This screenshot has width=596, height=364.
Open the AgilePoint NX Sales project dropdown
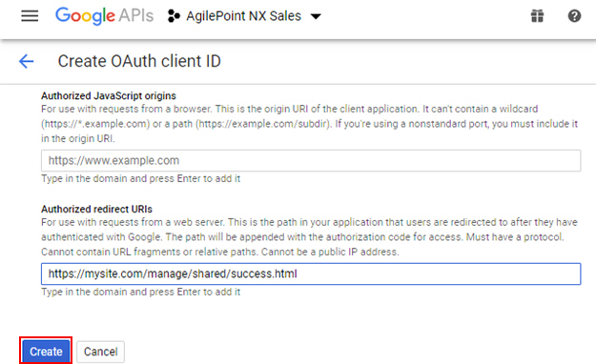tap(245, 16)
